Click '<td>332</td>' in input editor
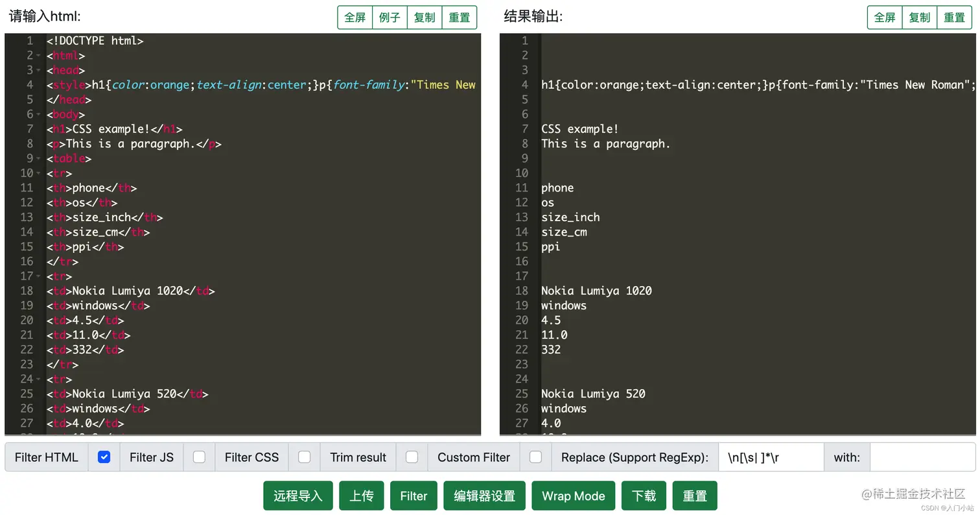 coord(86,350)
